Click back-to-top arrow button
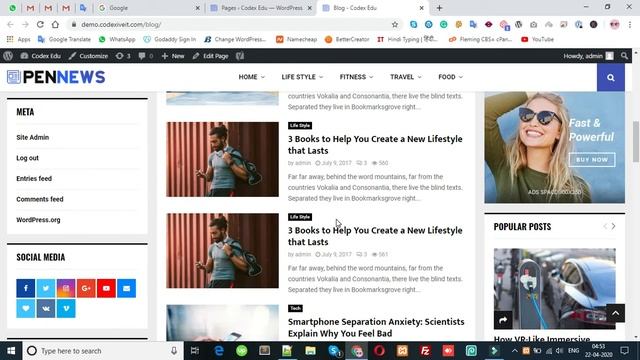640x360 pixels. [x=616, y=313]
